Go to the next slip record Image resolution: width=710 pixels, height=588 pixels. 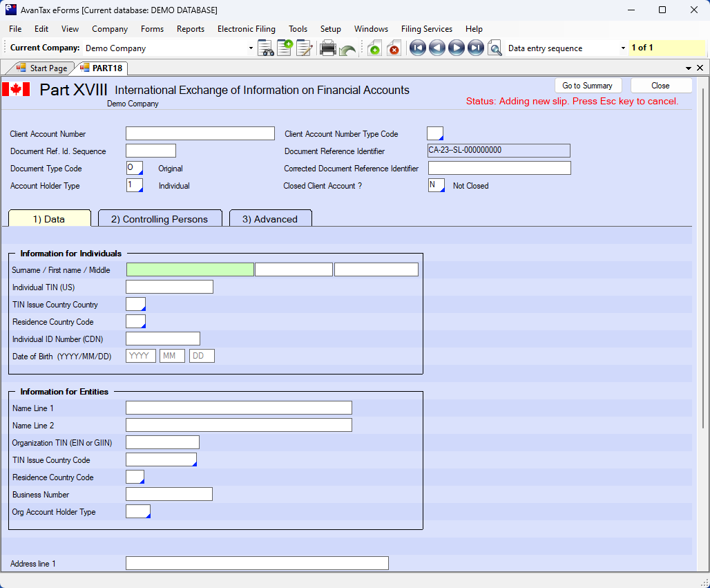[456, 48]
